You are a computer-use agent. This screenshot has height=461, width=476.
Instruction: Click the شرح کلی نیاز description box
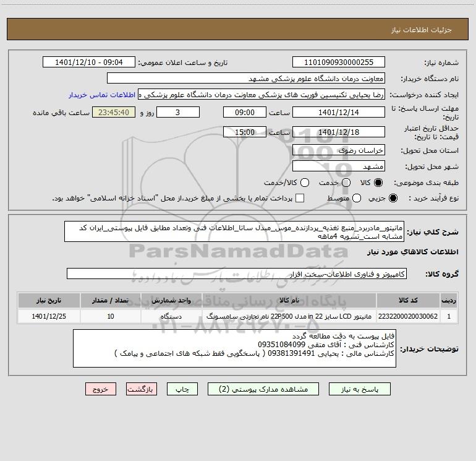[234, 231]
